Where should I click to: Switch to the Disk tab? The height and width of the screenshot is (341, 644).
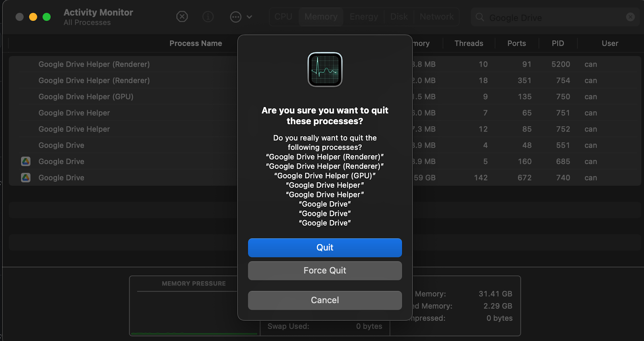[399, 17]
